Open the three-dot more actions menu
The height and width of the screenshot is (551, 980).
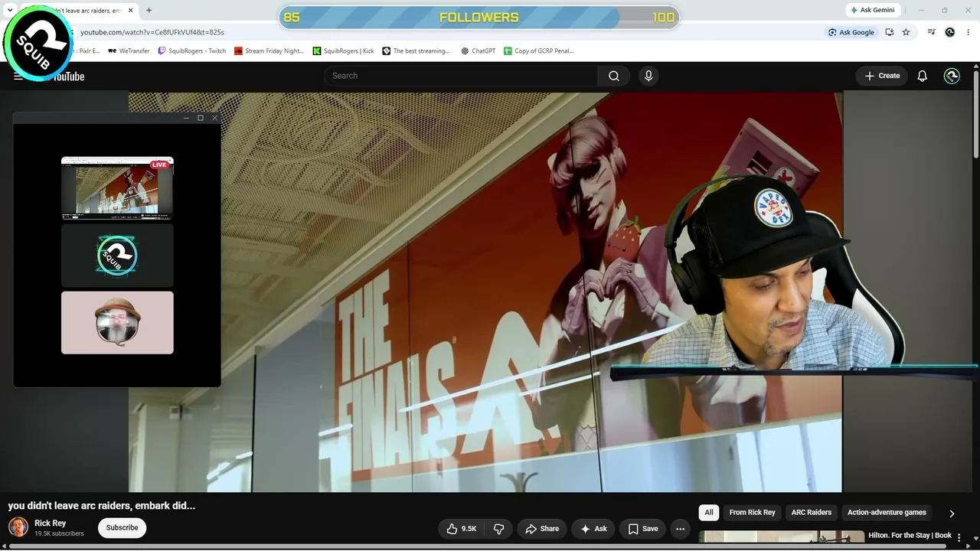pyautogui.click(x=680, y=529)
